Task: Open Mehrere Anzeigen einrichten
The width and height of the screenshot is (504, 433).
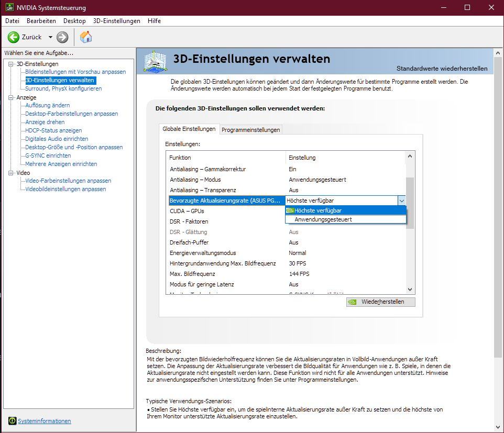Action: click(61, 164)
